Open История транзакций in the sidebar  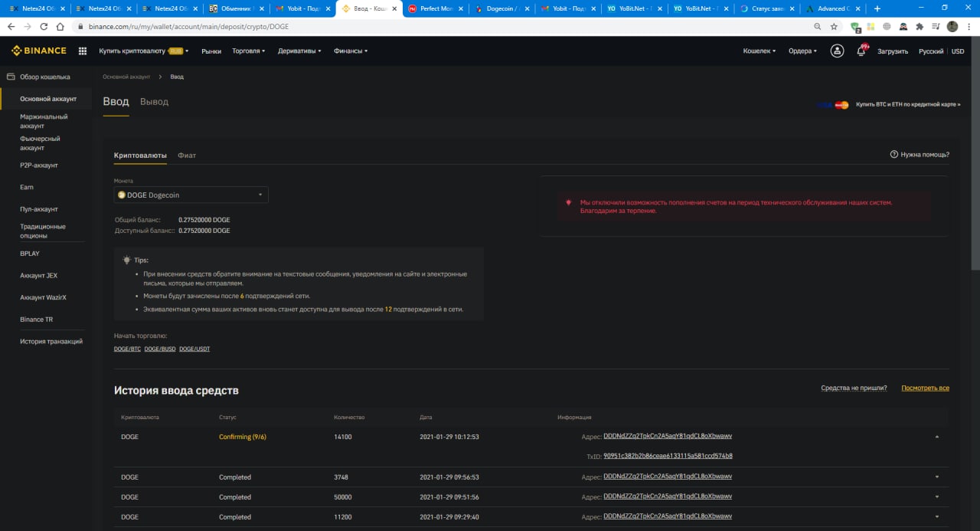pos(51,341)
